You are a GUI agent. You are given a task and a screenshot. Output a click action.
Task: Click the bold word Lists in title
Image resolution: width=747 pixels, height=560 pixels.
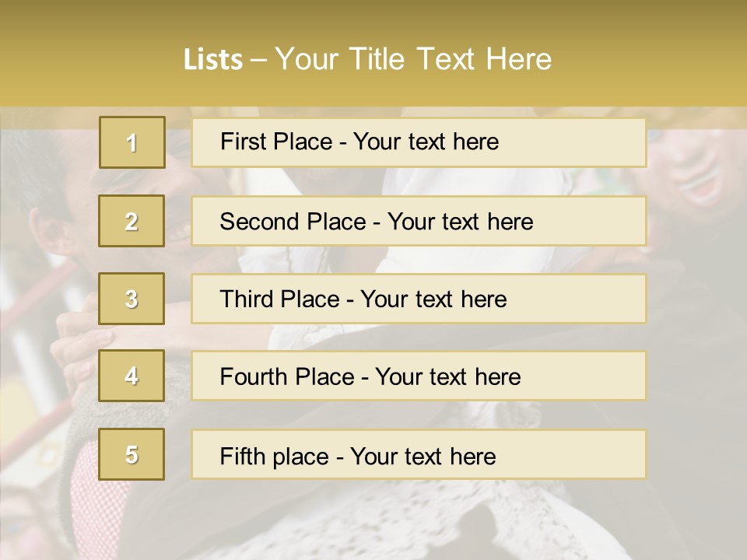coord(213,60)
